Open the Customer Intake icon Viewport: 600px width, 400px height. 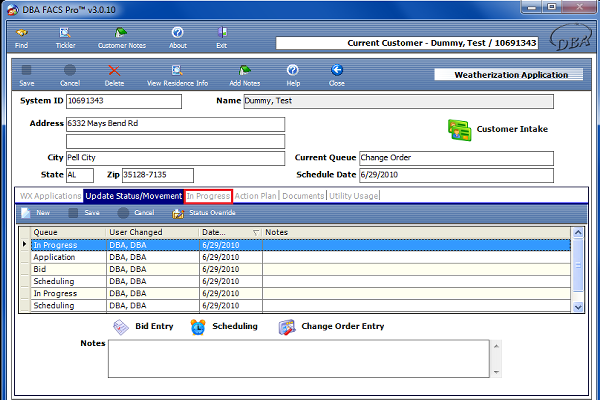[460, 130]
